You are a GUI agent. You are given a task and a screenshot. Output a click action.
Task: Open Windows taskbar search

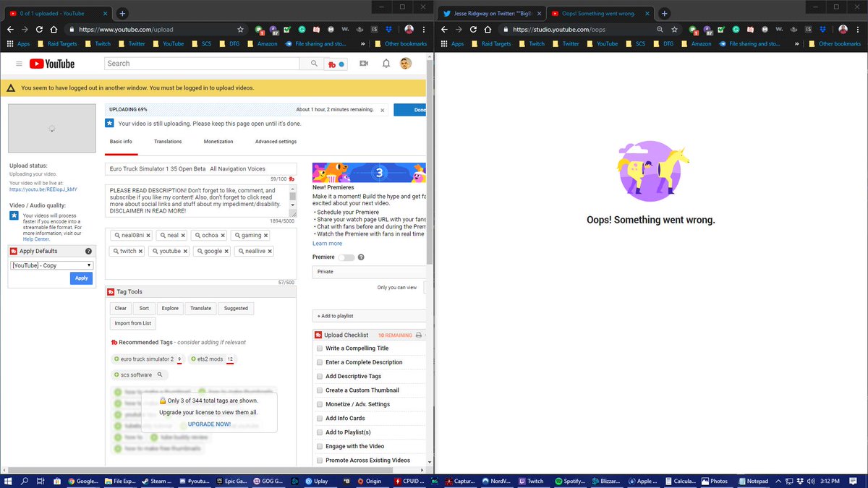coord(25,481)
